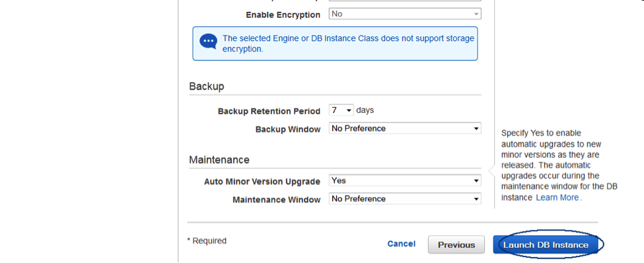Click the speech bubble info icon
This screenshot has width=644, height=263.
point(208,42)
